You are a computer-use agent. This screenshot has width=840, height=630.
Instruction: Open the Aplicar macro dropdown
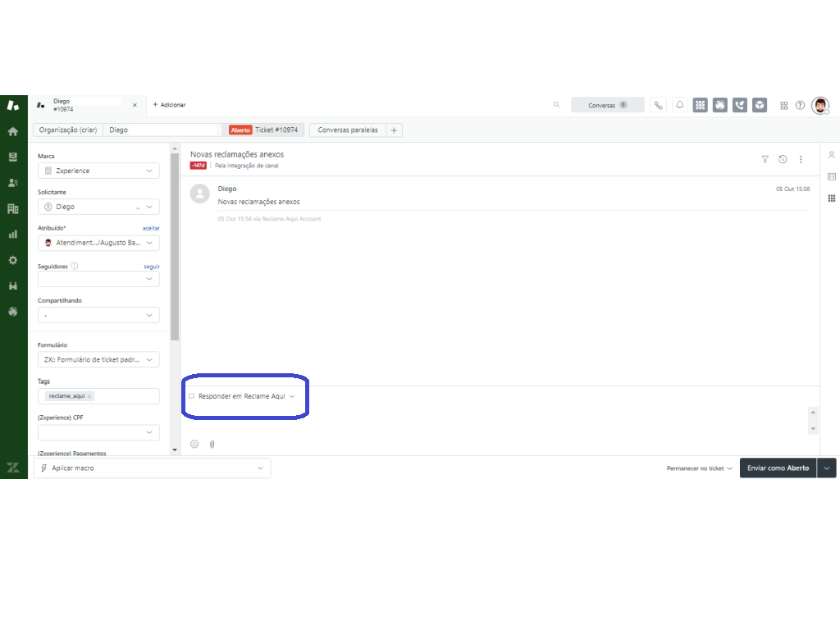152,468
